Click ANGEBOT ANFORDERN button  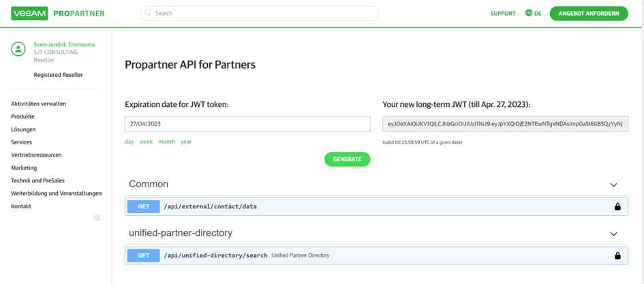(589, 14)
